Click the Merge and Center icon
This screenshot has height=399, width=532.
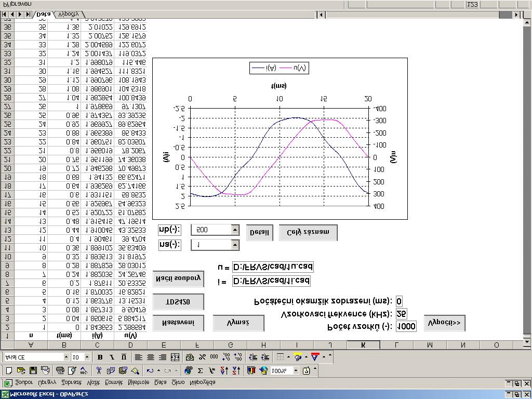(175, 357)
